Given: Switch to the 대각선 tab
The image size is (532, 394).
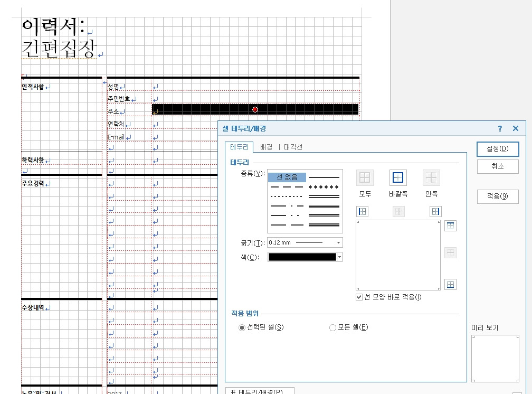Looking at the screenshot, I should tap(293, 147).
